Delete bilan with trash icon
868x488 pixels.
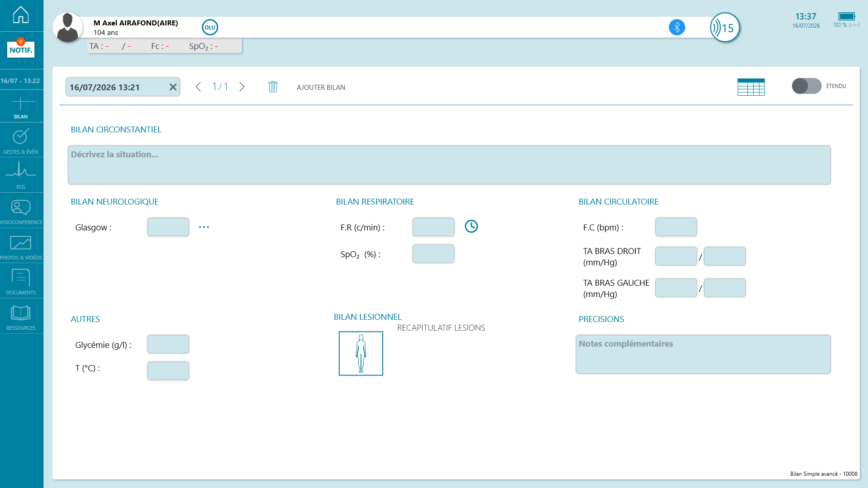[273, 87]
